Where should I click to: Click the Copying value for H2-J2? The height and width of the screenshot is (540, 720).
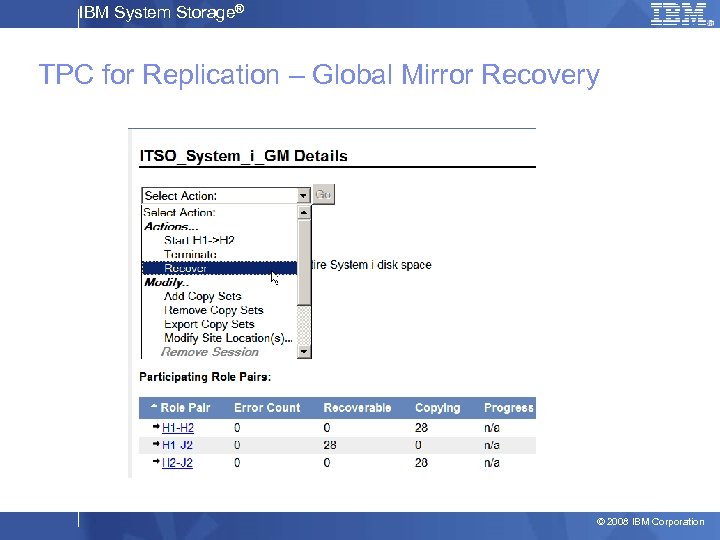(421, 462)
